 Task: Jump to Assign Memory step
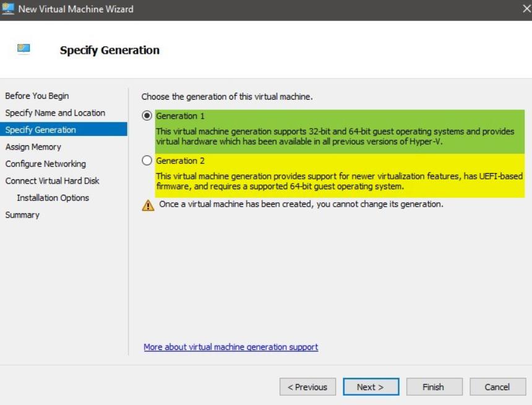pyautogui.click(x=33, y=147)
